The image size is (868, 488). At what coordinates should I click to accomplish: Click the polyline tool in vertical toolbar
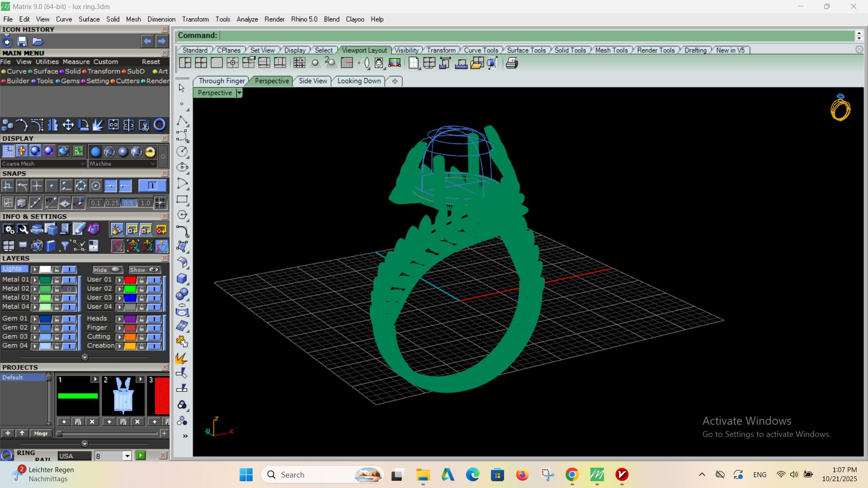182,121
